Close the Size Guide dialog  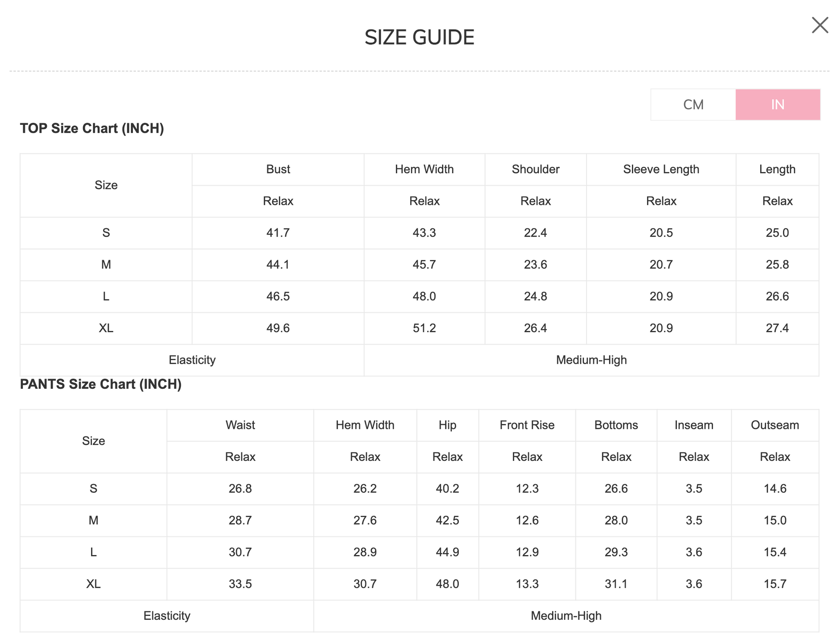[819, 25]
